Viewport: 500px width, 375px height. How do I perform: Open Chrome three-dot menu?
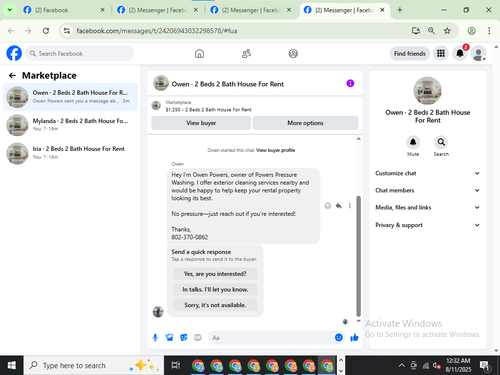[x=489, y=31]
